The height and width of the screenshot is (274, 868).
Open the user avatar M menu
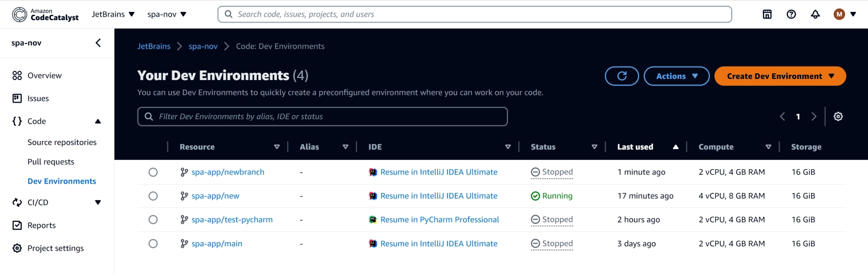(845, 14)
